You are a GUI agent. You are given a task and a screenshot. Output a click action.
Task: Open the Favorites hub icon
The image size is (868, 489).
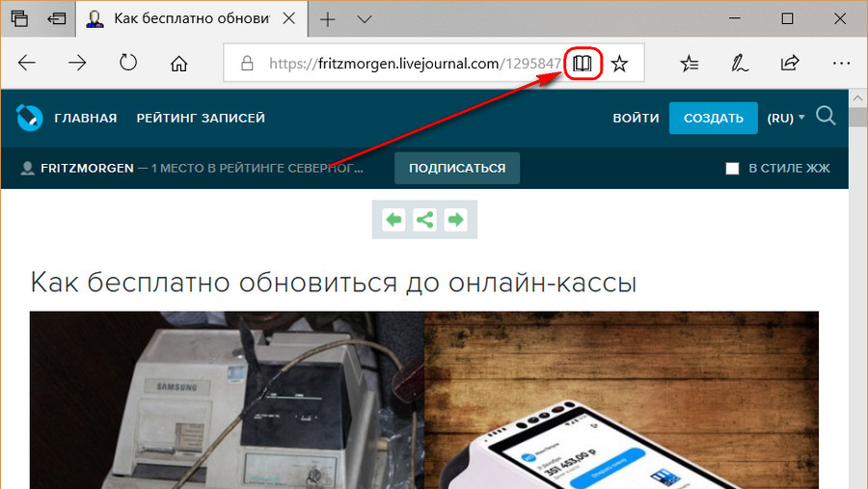tap(690, 64)
